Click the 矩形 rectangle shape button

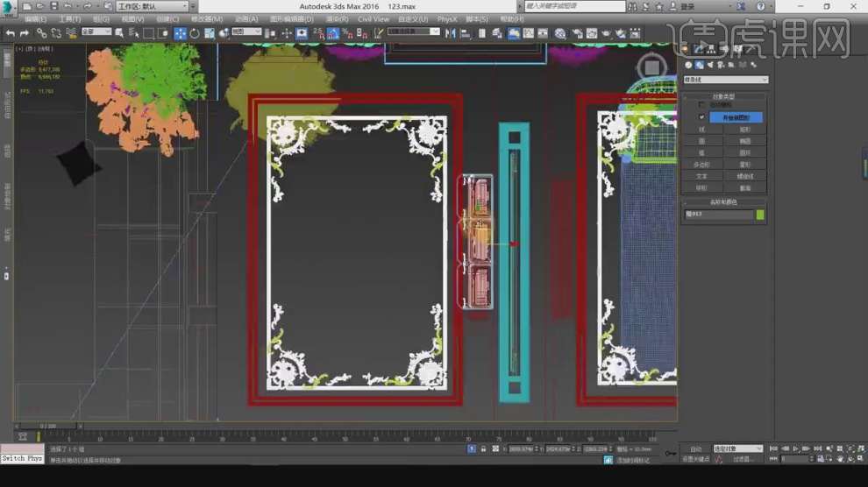(x=745, y=129)
